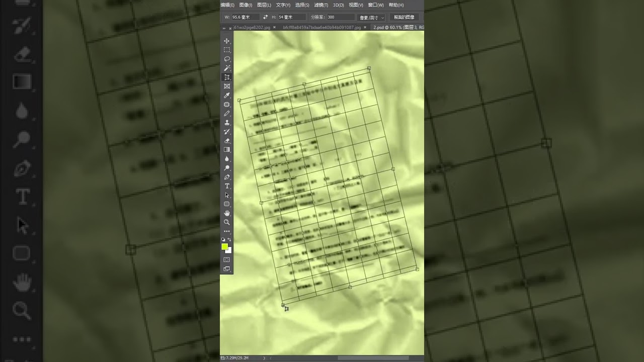644x362 pixels.
Task: Click the 分辨率 field showing 300
Action: click(340, 17)
